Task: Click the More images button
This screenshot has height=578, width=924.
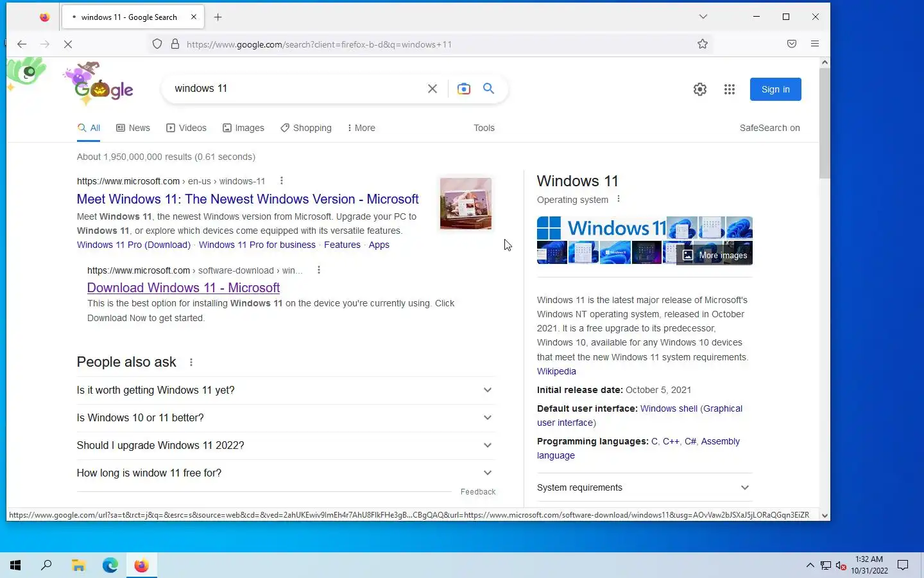Action: point(715,255)
